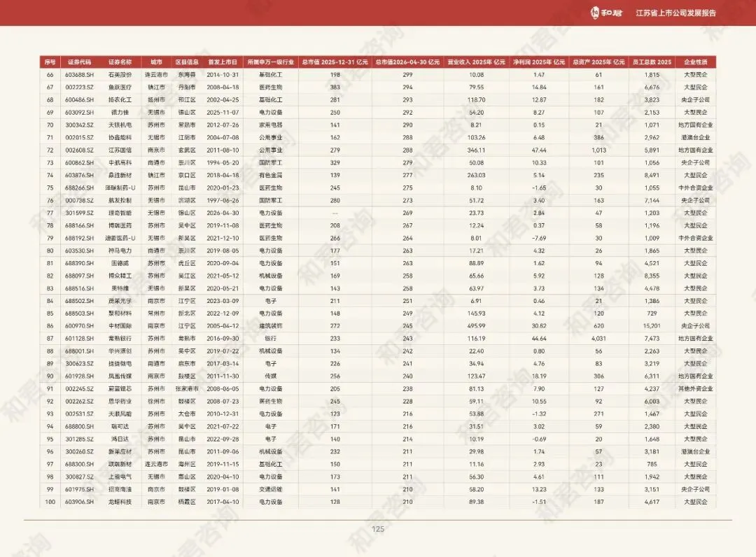The width and height of the screenshot is (756, 557).
Task: Click the 城市 column header
Action: coord(156,62)
